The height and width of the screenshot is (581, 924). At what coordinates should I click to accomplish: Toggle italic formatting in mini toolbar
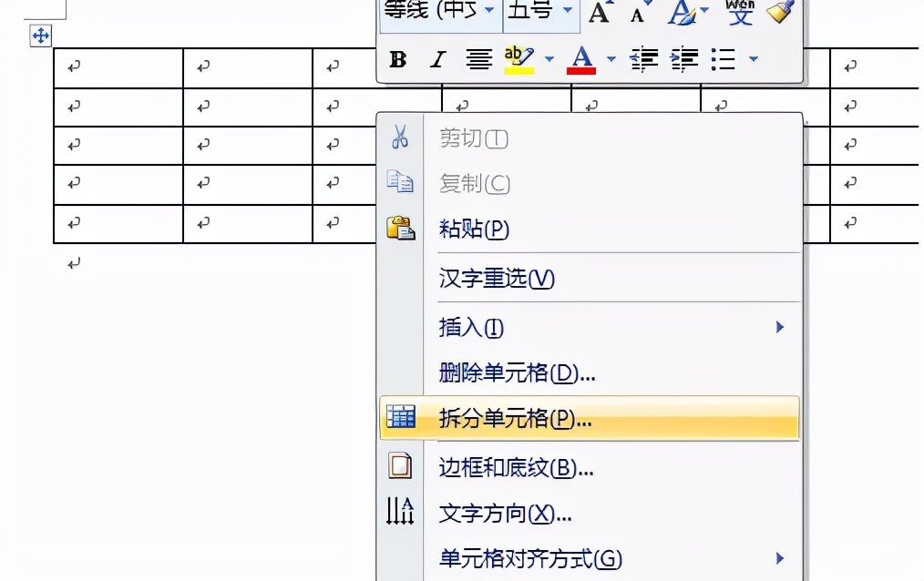(437, 59)
